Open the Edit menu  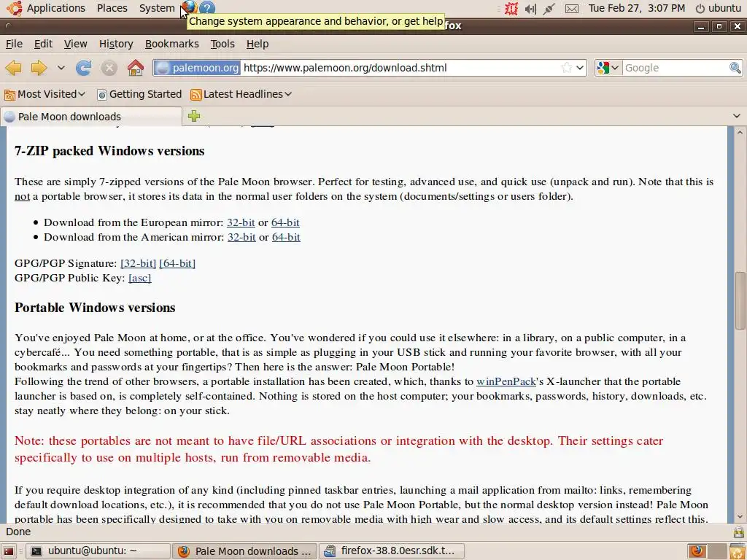pyautogui.click(x=43, y=44)
